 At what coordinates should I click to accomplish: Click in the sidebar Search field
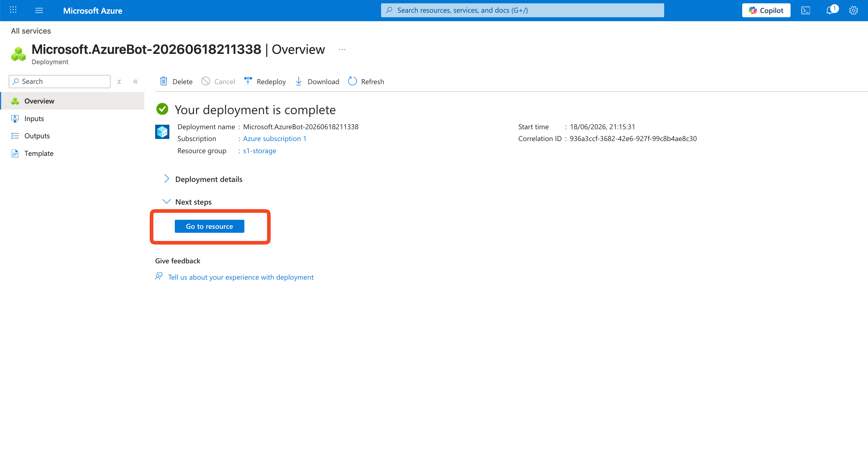(x=60, y=81)
